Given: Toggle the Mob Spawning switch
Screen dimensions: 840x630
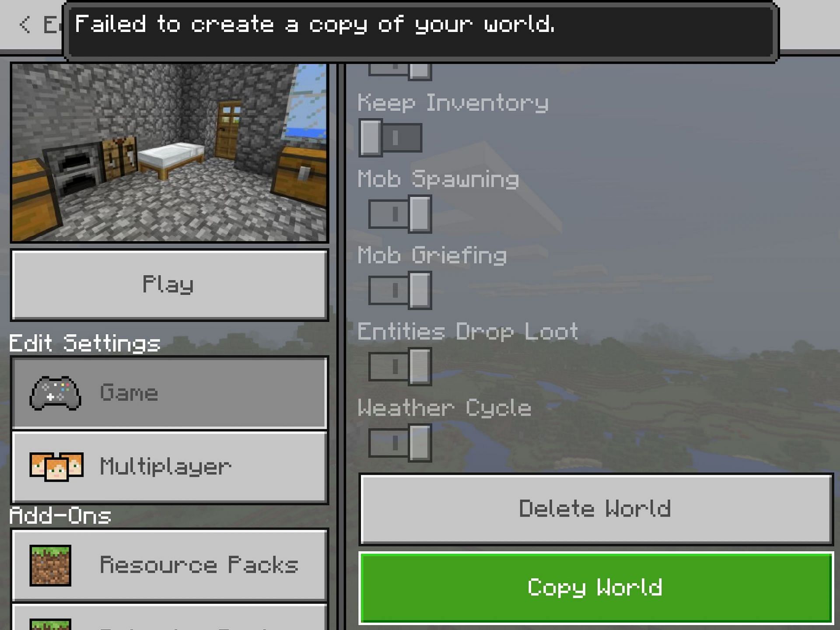Looking at the screenshot, I should coord(398,214).
